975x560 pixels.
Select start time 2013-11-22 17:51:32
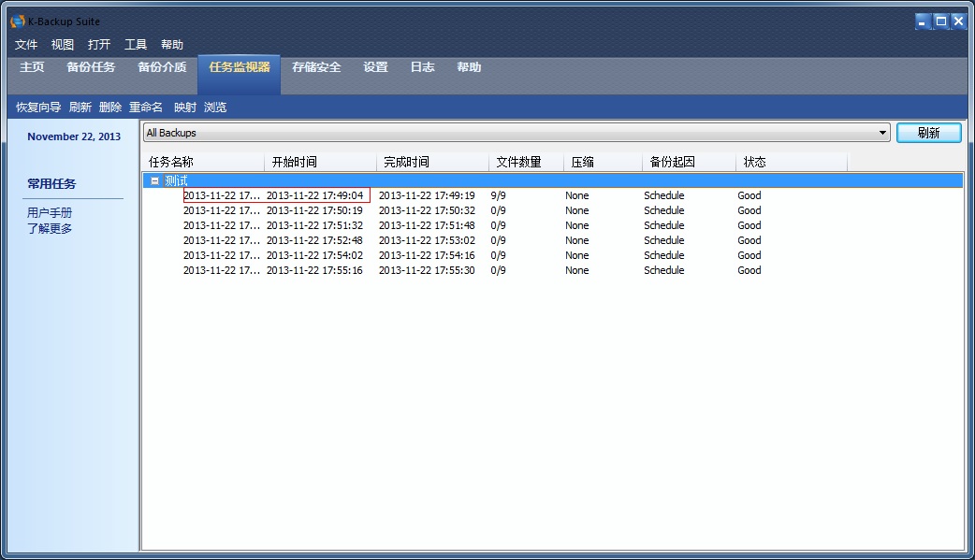point(314,225)
